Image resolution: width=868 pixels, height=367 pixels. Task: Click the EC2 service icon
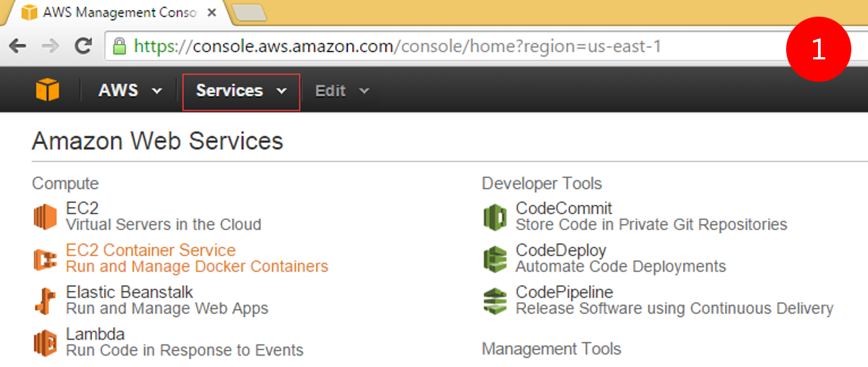coord(46,216)
